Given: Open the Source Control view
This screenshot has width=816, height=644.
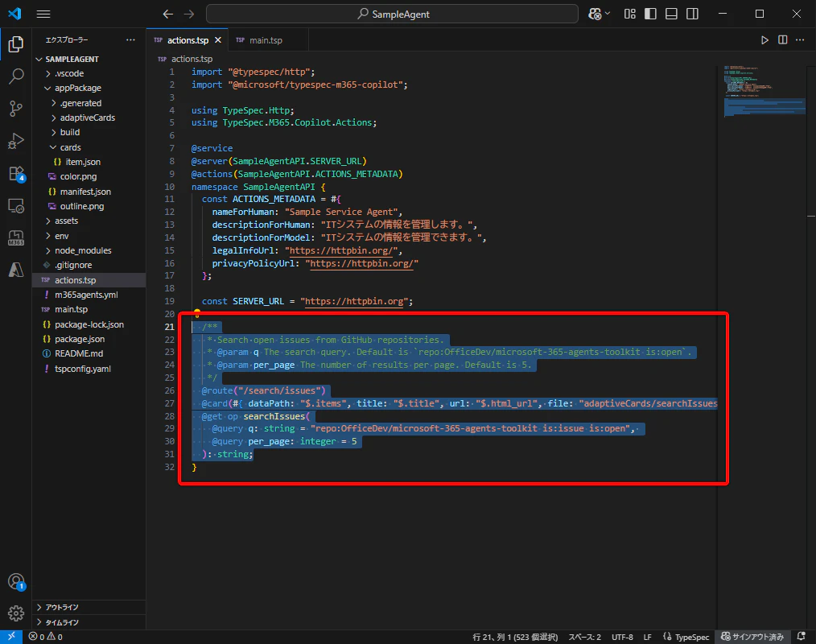Looking at the screenshot, I should (15, 109).
